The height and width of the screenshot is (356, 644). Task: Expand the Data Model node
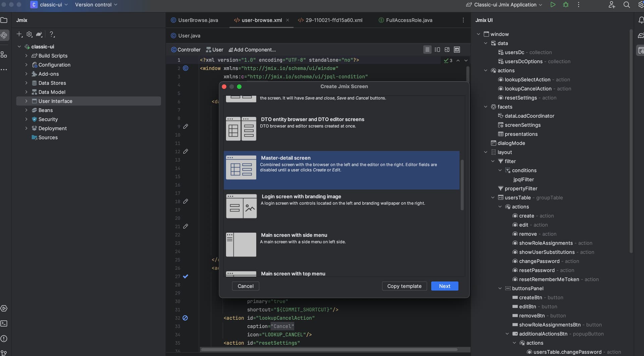pos(26,92)
